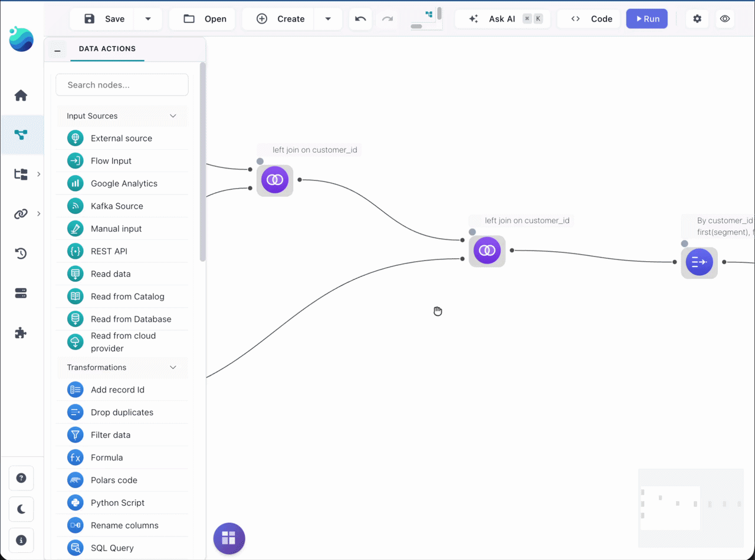Select the Manual input node icon
The height and width of the screenshot is (560, 755).
tap(75, 229)
